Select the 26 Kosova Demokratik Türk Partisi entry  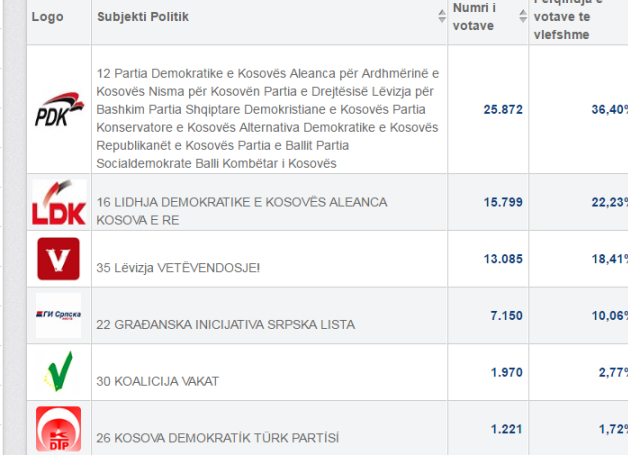[x=217, y=438]
